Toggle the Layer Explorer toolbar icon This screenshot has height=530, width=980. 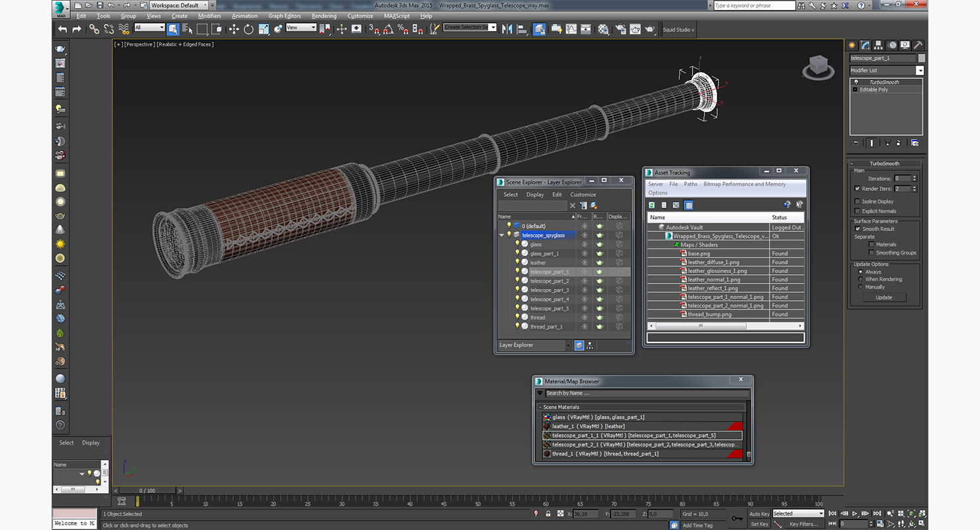tap(540, 29)
